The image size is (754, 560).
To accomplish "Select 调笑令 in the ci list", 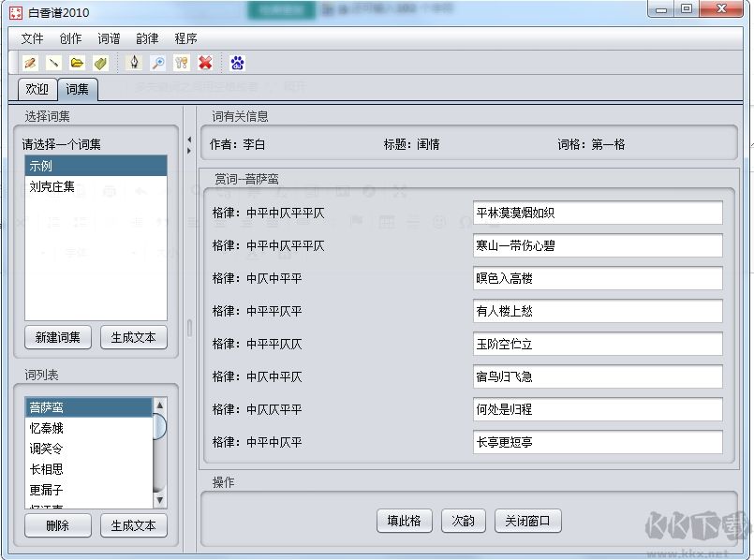I will [x=88, y=449].
